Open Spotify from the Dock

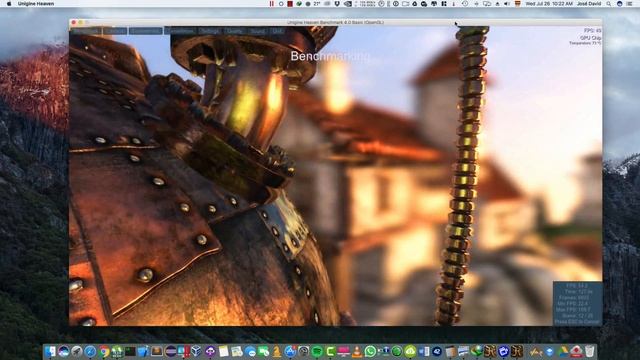tap(316, 351)
